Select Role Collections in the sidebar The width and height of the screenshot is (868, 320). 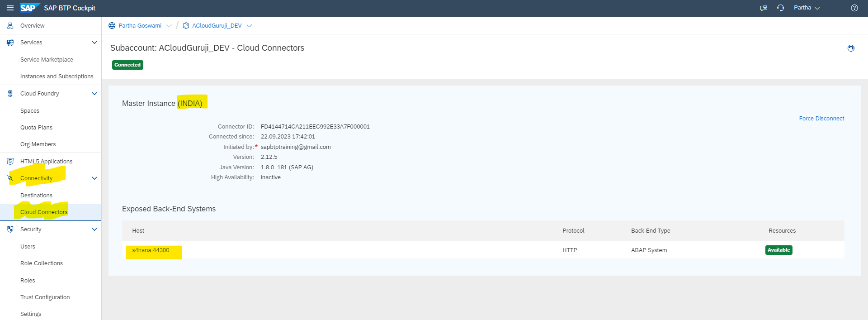(x=42, y=263)
